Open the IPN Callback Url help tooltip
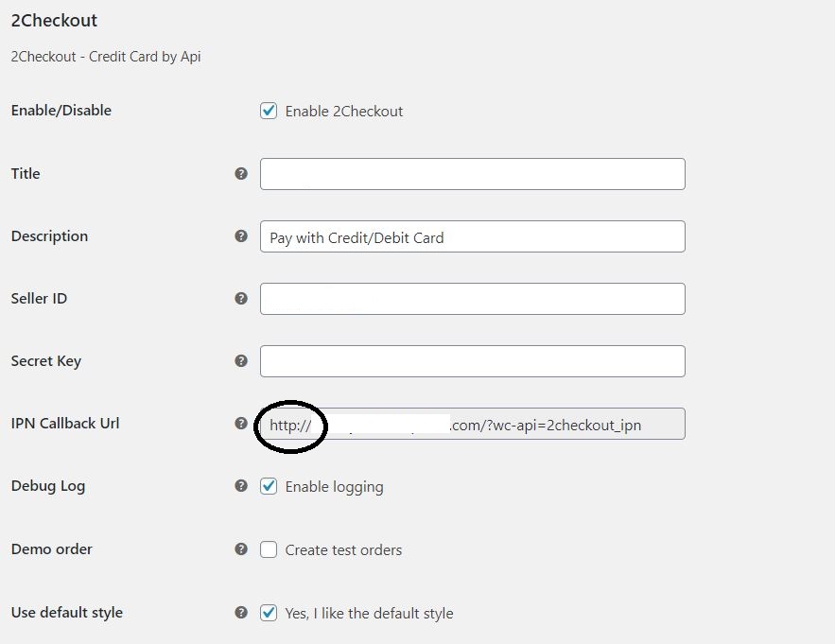Screen dimensions: 835x644 [x=242, y=424]
